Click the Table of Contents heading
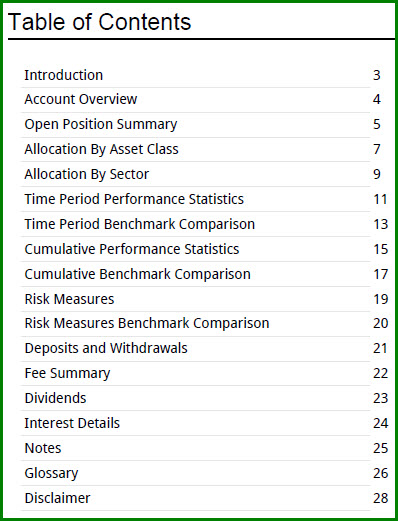Screen dimensions: 398x521 (99, 22)
